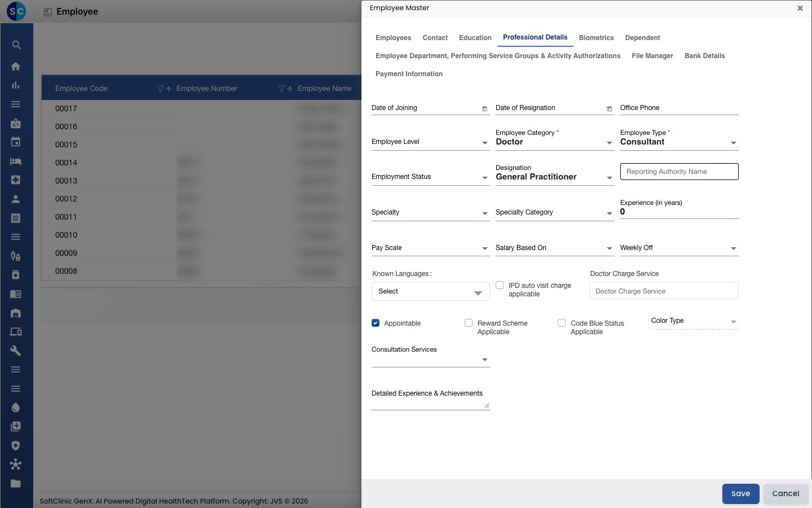Open the calendar icon in the sidebar
Screen dimensions: 812x508
tap(16, 142)
